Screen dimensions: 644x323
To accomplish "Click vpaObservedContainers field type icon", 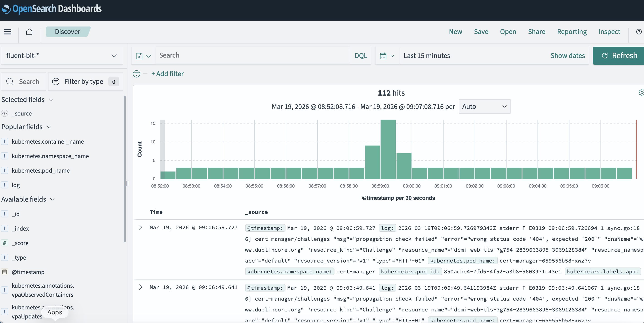I will (x=5, y=290).
